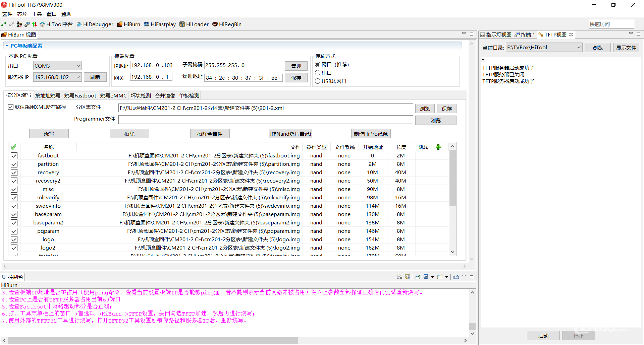Click the partition table vertical scrollbar thumb

(452, 178)
